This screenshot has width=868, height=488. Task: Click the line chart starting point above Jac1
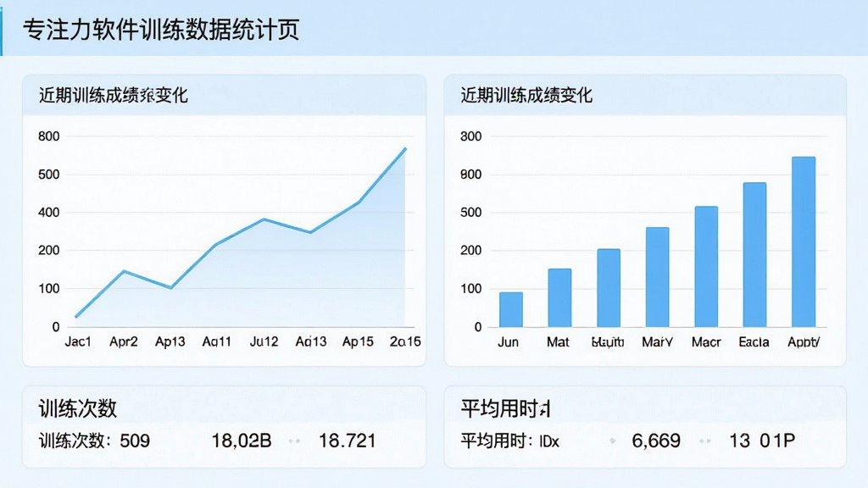click(x=76, y=317)
